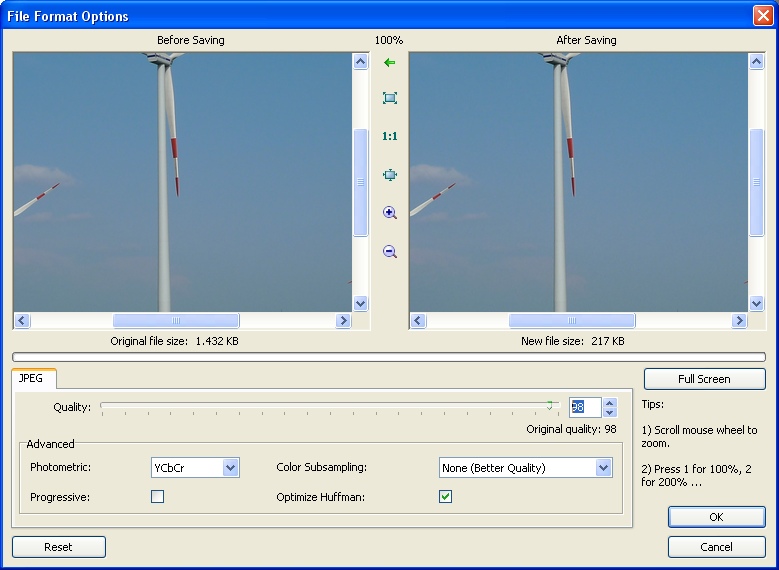The image size is (779, 570).
Task: Click right arrow of Before Saving horizontal scrollbar
Action: [x=343, y=321]
